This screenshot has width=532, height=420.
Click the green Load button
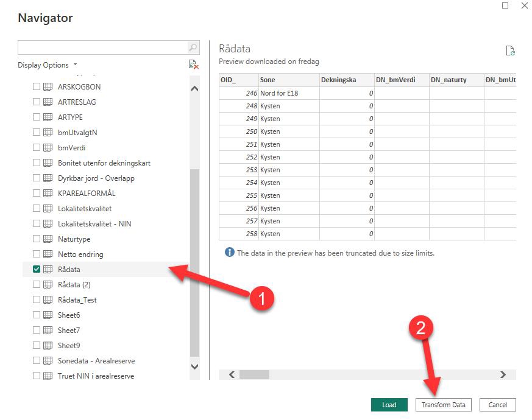pos(389,405)
